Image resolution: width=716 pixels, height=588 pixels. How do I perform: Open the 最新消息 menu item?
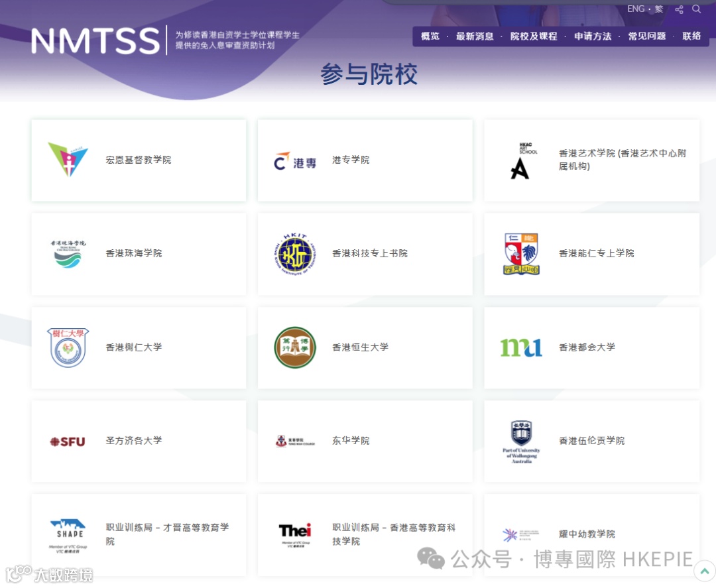tap(475, 36)
